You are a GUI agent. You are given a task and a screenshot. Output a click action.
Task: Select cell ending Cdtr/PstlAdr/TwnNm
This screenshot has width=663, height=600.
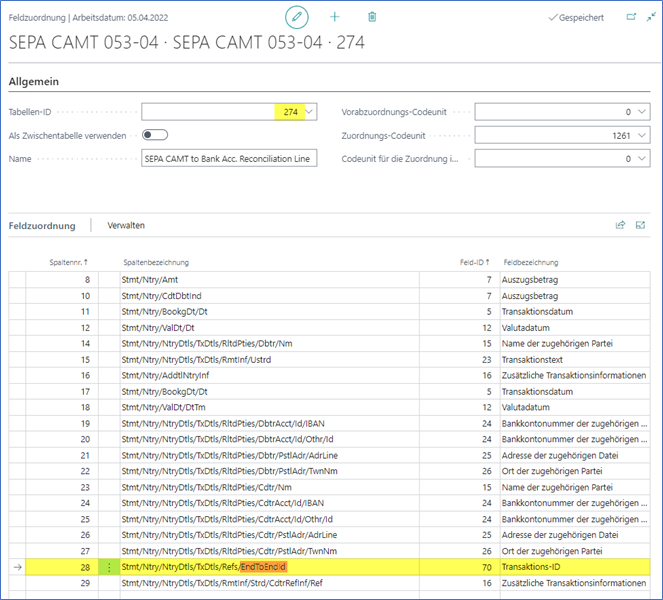point(269,551)
